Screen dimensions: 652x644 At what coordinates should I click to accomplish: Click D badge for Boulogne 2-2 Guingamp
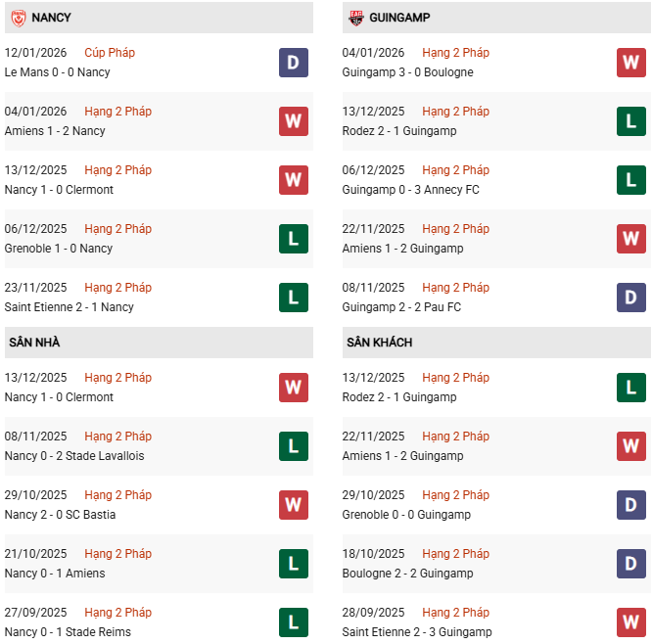(630, 564)
